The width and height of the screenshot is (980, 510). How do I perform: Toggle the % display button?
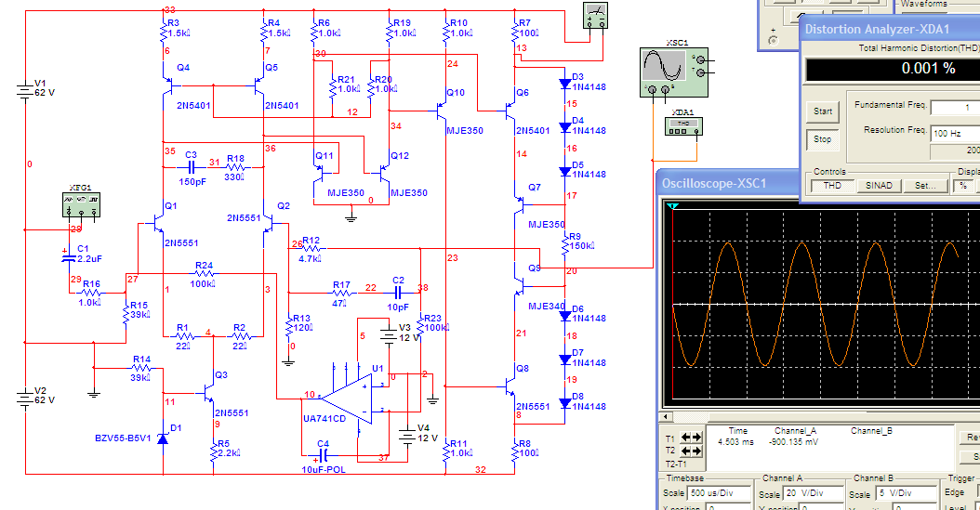pos(963,186)
